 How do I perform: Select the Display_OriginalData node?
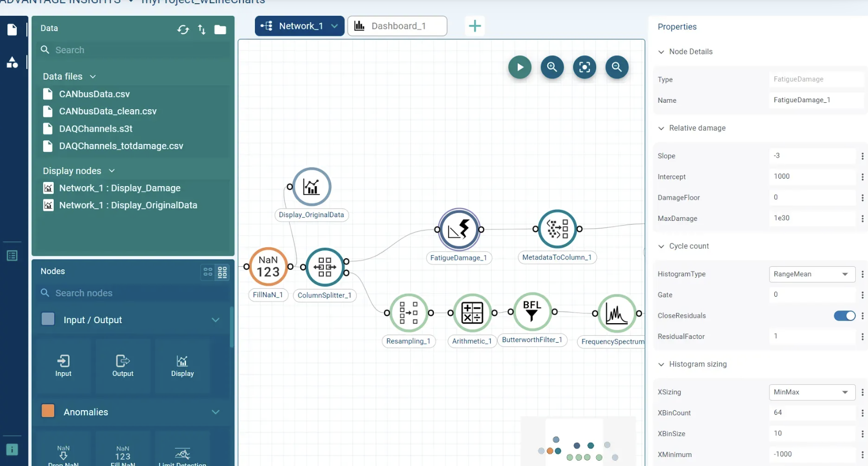pyautogui.click(x=311, y=187)
